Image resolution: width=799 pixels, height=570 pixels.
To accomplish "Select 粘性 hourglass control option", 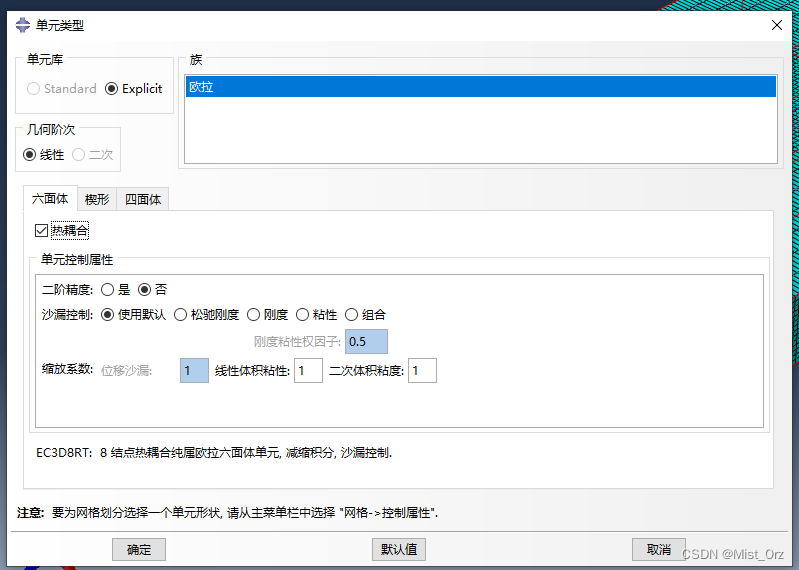I will pyautogui.click(x=303, y=314).
